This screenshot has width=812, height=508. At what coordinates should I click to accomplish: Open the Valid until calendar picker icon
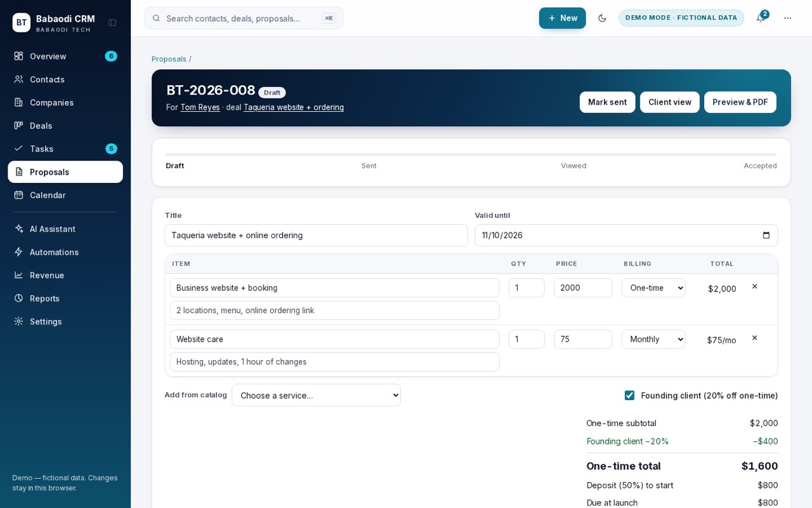coord(766,236)
